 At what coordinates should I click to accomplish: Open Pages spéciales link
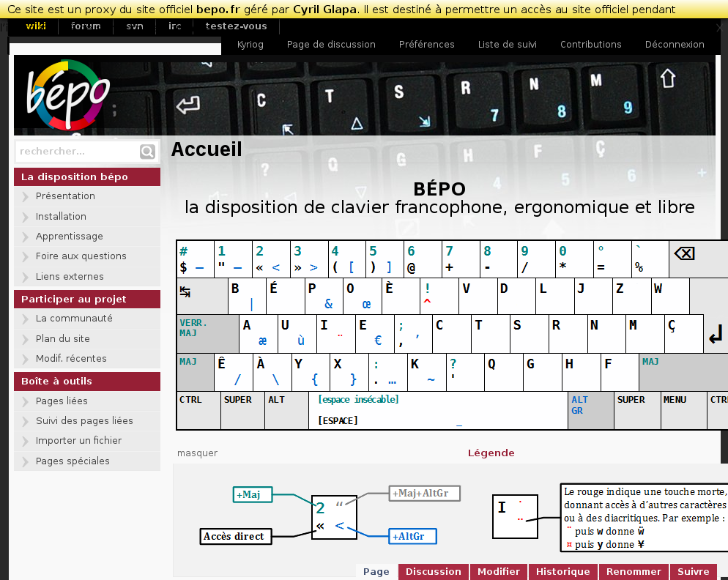[x=73, y=461]
